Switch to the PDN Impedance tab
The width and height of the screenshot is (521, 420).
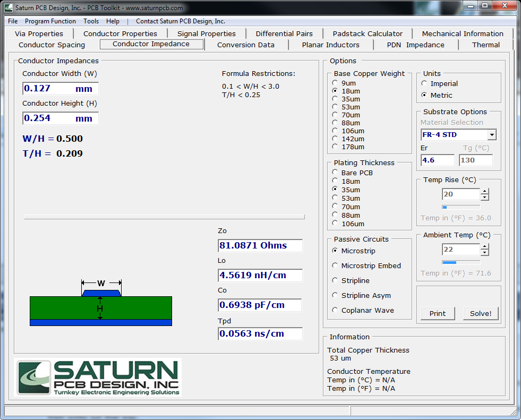(416, 45)
